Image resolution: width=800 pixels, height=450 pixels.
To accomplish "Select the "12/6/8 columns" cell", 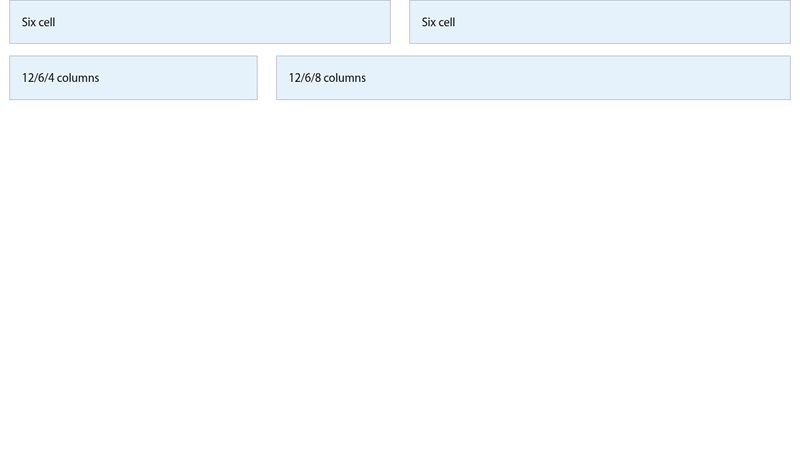I will [533, 78].
